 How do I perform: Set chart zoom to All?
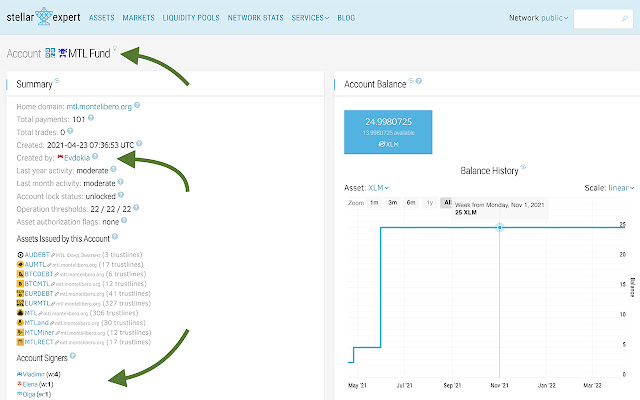pos(447,202)
